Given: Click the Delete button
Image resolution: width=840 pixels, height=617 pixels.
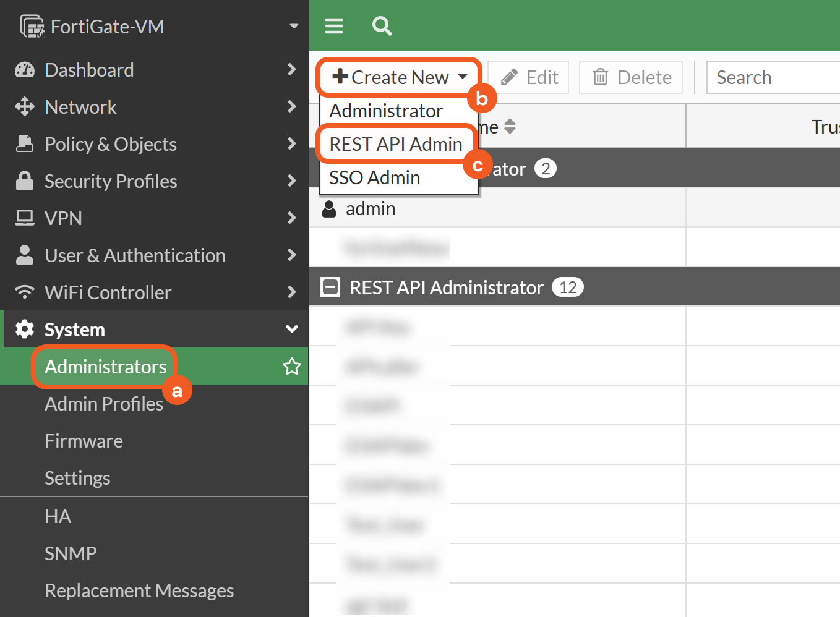Looking at the screenshot, I should pos(631,77).
